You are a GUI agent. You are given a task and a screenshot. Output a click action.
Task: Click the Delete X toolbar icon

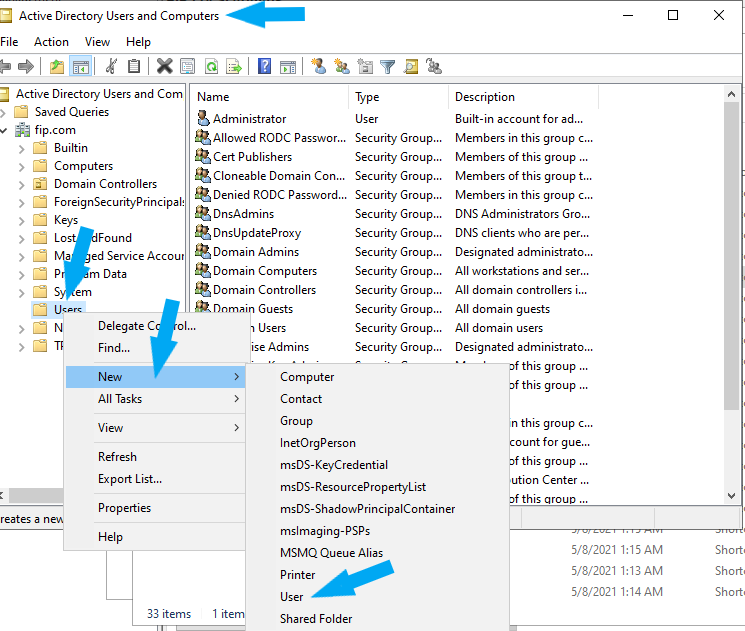[x=165, y=66]
